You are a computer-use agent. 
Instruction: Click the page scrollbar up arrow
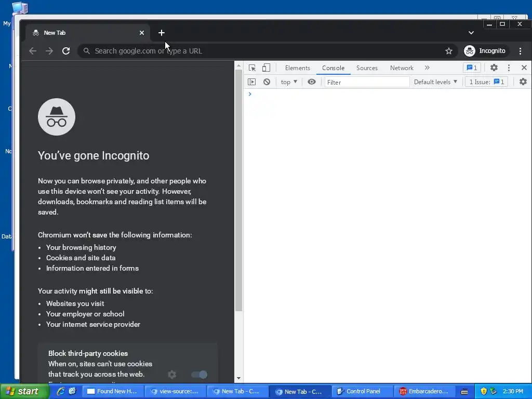pos(238,66)
